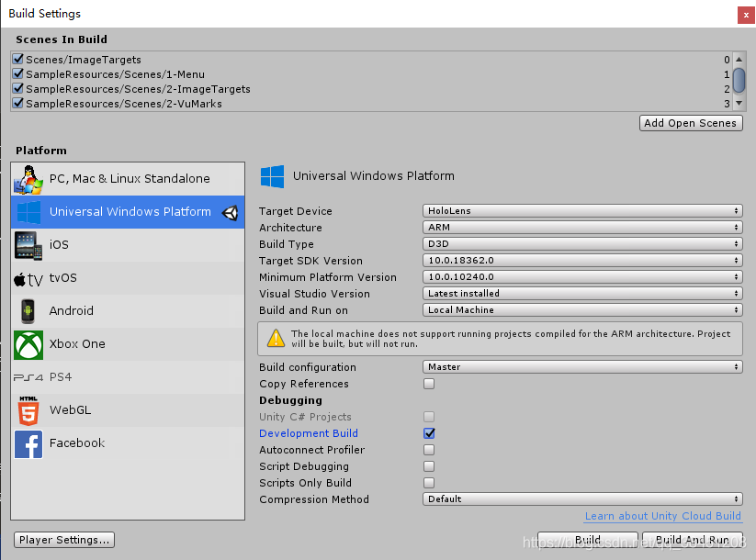Click the scenes list scroll up arrow

coord(739,60)
